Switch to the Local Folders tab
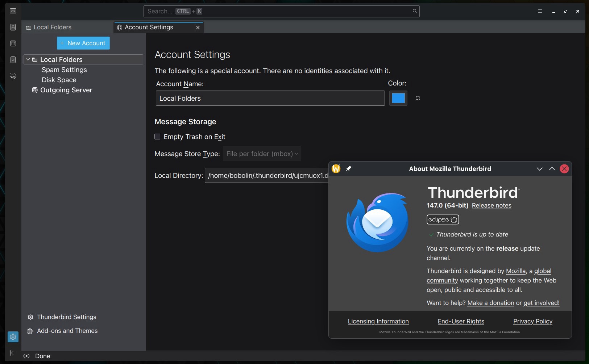The image size is (589, 364). pos(52,27)
